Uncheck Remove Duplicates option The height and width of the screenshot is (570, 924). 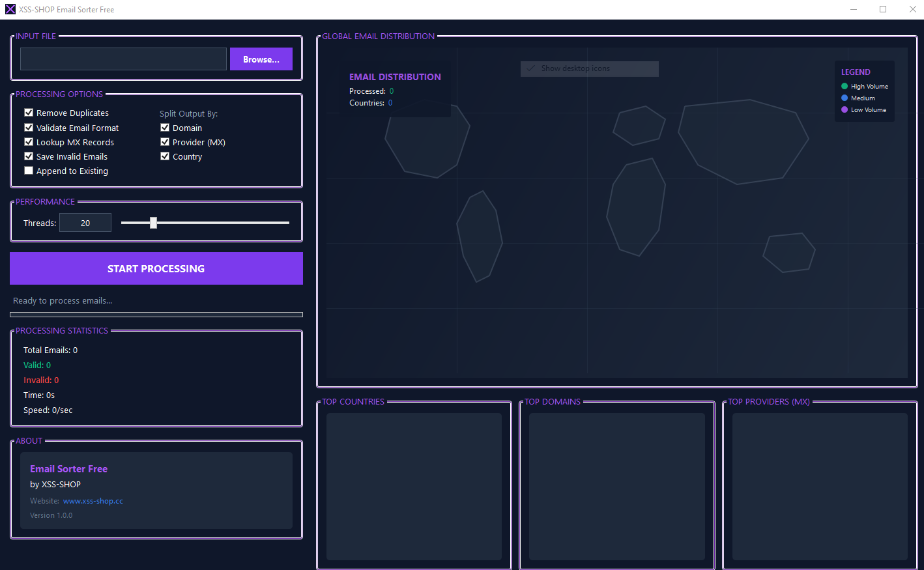(29, 112)
